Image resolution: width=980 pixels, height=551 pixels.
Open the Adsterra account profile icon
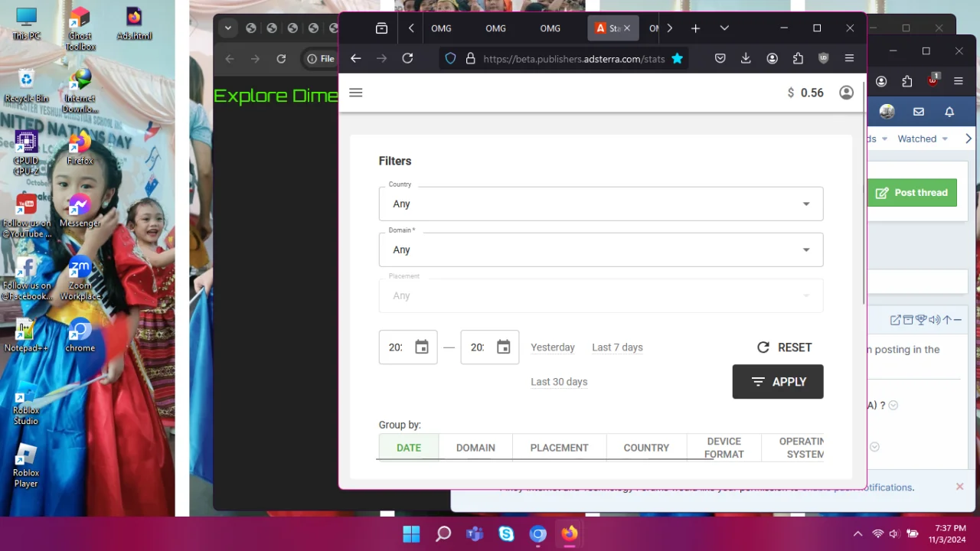tap(846, 93)
